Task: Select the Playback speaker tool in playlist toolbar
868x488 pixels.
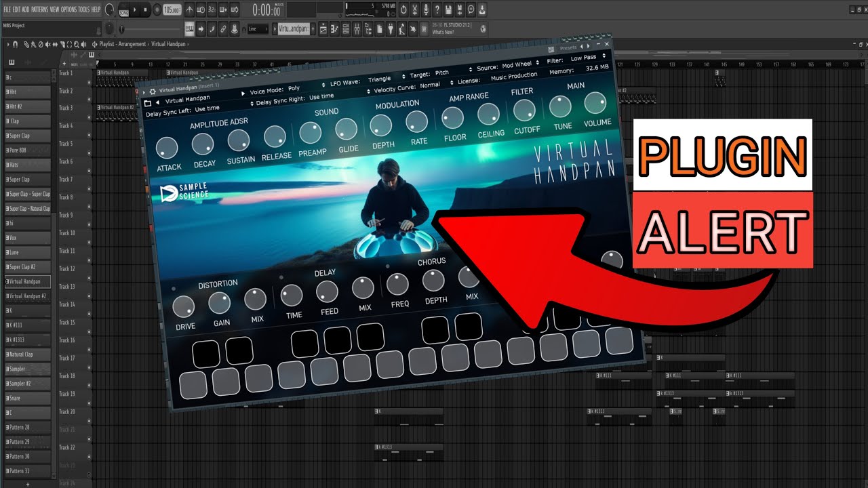Action: point(83,44)
